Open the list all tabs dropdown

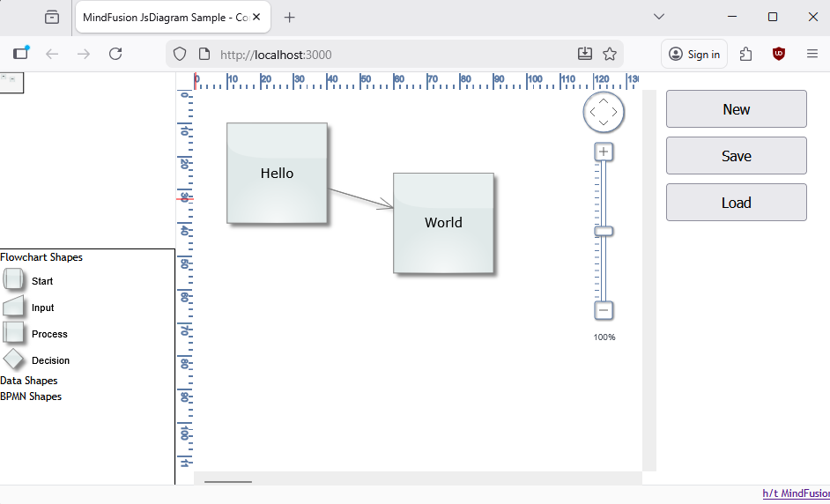(658, 17)
